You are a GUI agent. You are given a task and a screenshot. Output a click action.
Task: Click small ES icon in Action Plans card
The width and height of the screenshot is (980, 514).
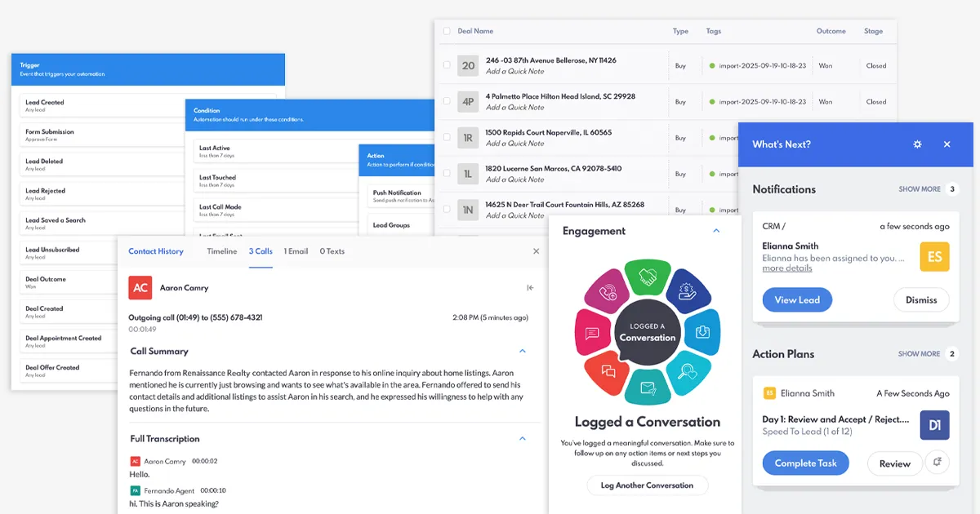click(x=768, y=393)
